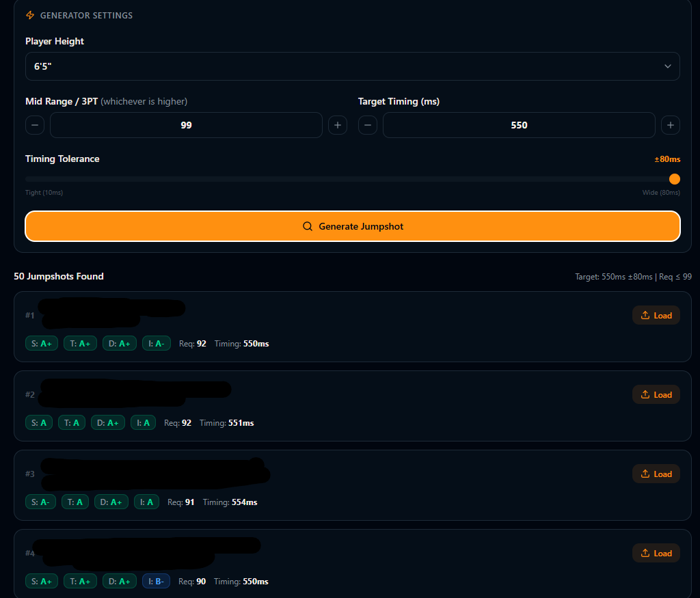700x598 pixels.
Task: Click the upload icon on jumpshot #3 Load
Action: pyautogui.click(x=645, y=474)
